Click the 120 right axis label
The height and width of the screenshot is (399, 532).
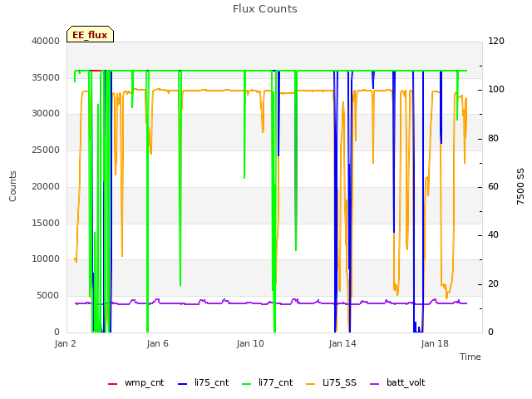click(496, 41)
